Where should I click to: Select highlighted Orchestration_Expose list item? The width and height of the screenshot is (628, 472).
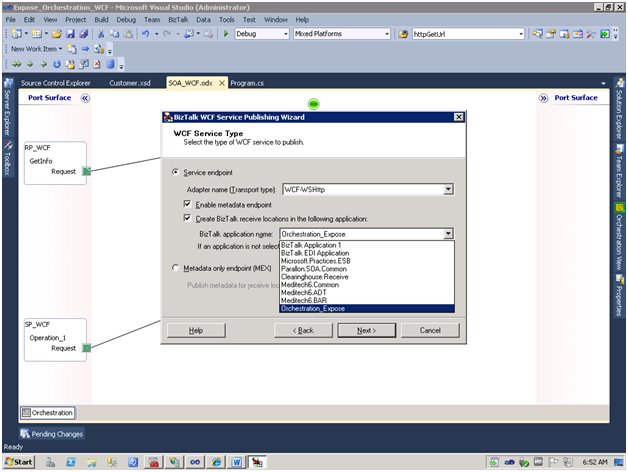pos(366,309)
